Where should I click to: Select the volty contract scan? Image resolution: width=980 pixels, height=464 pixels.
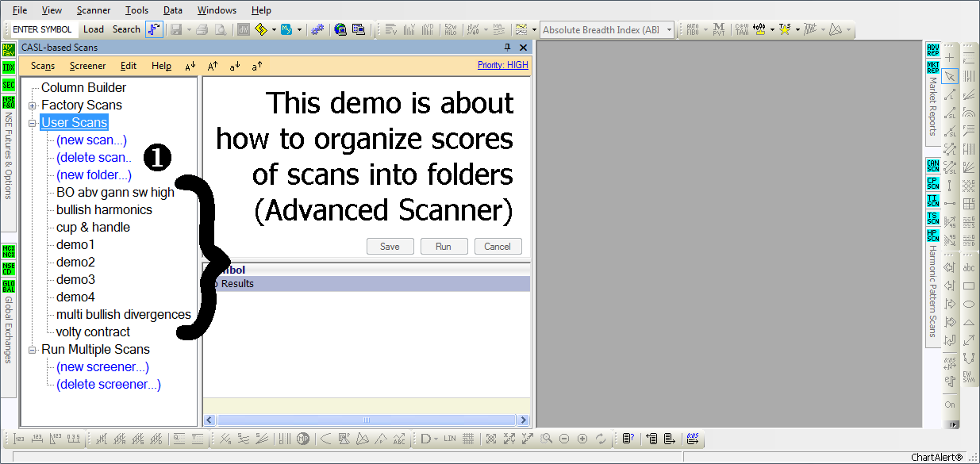click(93, 332)
